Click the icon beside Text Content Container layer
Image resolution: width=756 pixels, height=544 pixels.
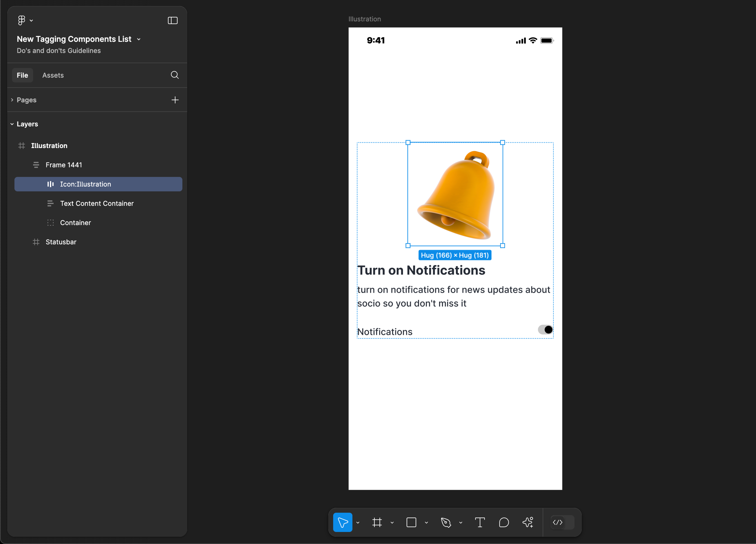click(50, 203)
